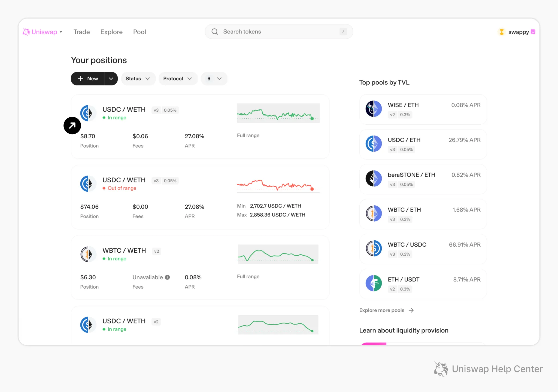Click the pink Unitag badge beside swappy
This screenshot has width=558, height=392.
[x=533, y=32]
